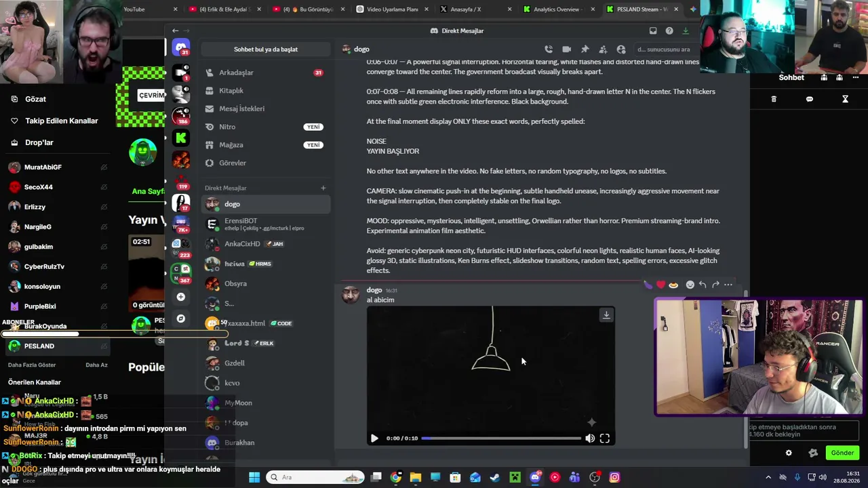
Task: Create a new direct message with plus
Action: click(323, 188)
